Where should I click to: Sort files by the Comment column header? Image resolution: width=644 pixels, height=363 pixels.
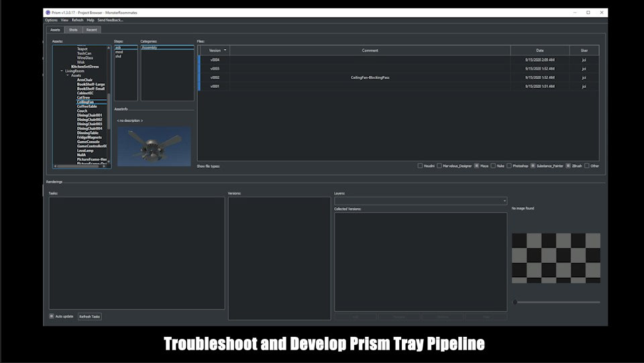coord(370,50)
